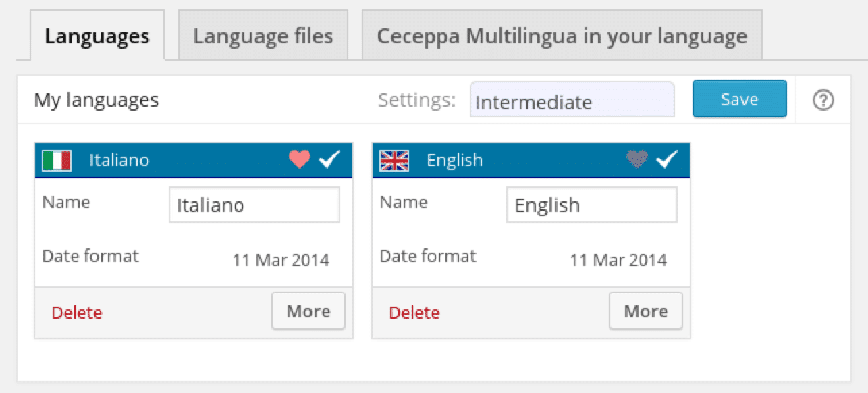Expand More options for English

pyautogui.click(x=646, y=311)
